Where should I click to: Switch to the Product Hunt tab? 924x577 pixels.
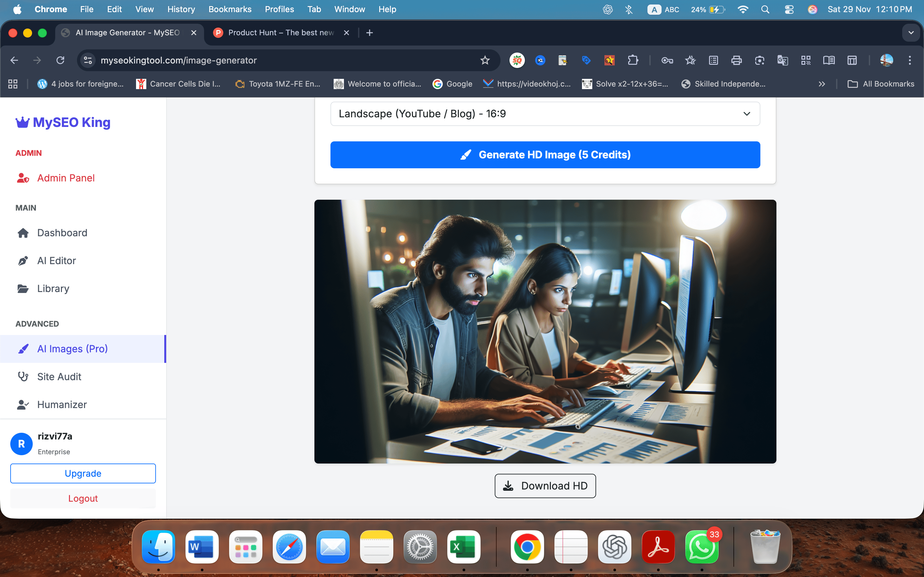[281, 33]
